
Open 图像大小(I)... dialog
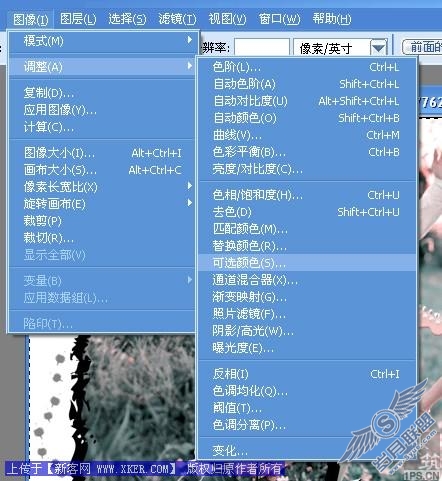[x=102, y=153]
